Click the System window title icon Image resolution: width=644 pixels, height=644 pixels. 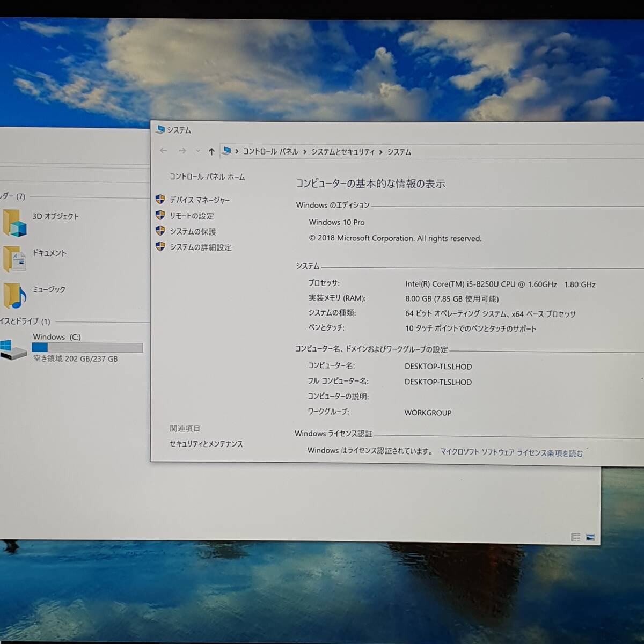coord(160,129)
